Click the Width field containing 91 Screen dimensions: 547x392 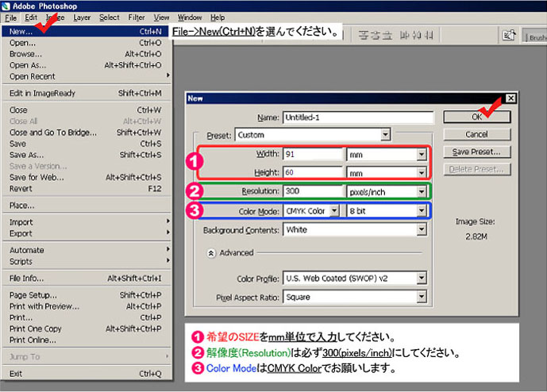(x=314, y=154)
